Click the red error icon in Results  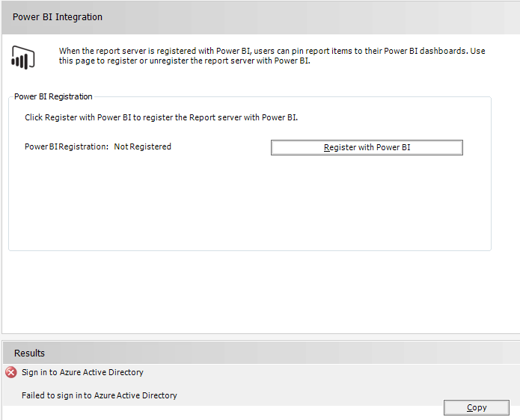point(11,372)
